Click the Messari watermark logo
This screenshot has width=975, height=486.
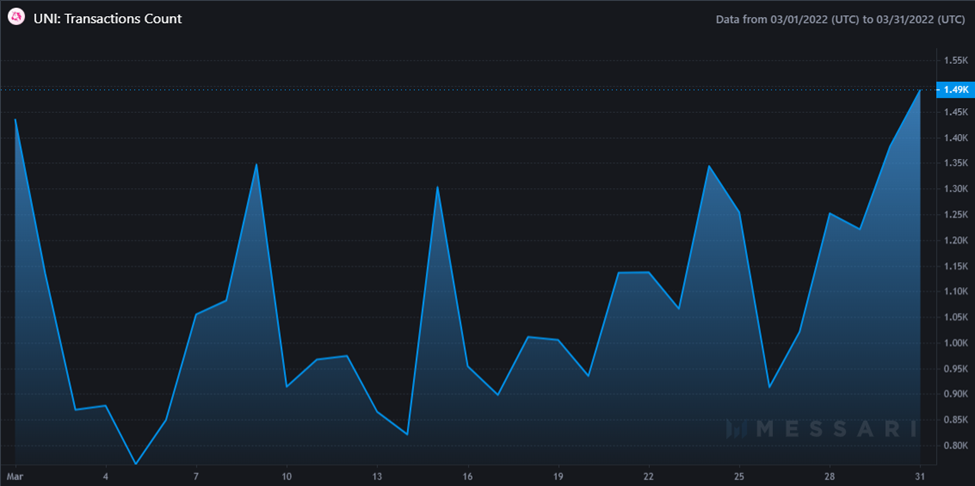pos(821,429)
